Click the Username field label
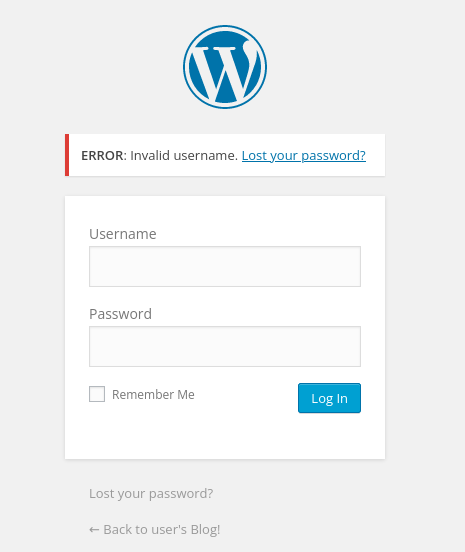The width and height of the screenshot is (465, 552). click(122, 234)
